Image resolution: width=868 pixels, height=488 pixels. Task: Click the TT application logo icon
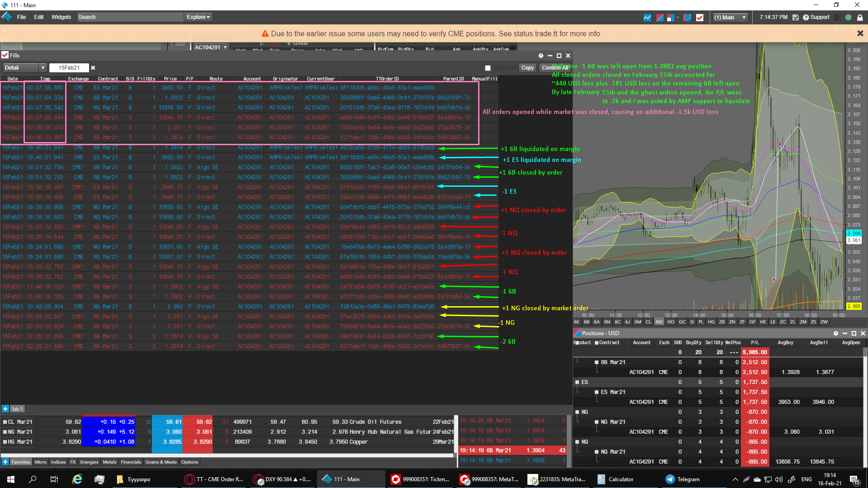pyautogui.click(x=6, y=17)
